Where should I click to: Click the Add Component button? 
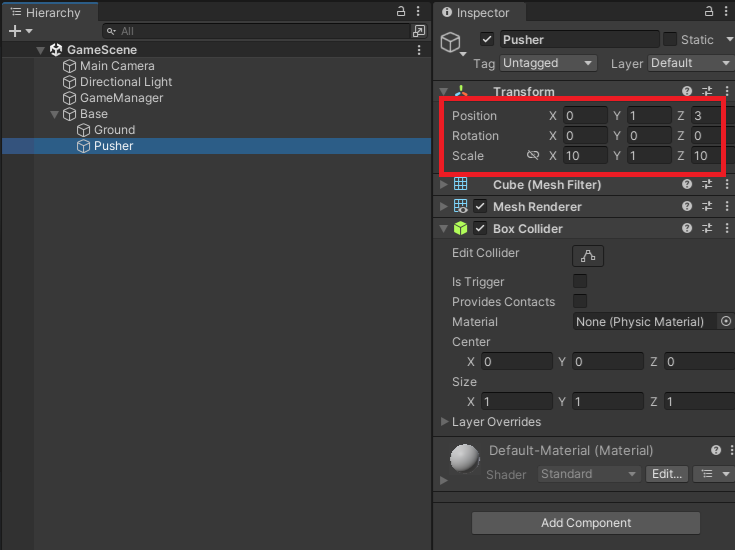[x=585, y=523]
